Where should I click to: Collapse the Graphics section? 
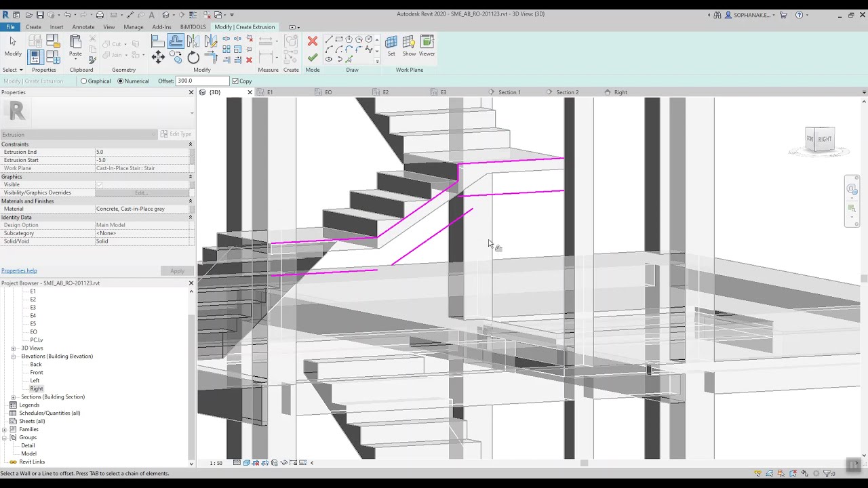190,177
